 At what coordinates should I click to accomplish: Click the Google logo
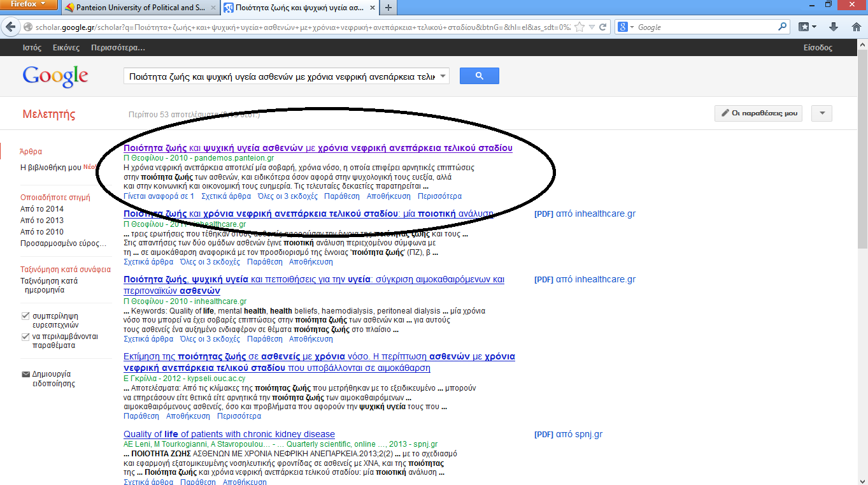coord(55,76)
